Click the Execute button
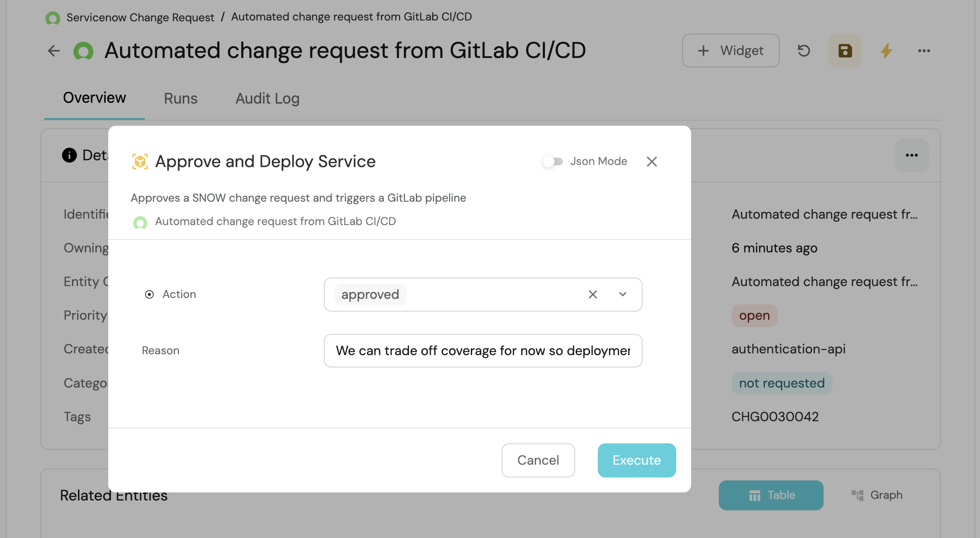 (637, 460)
